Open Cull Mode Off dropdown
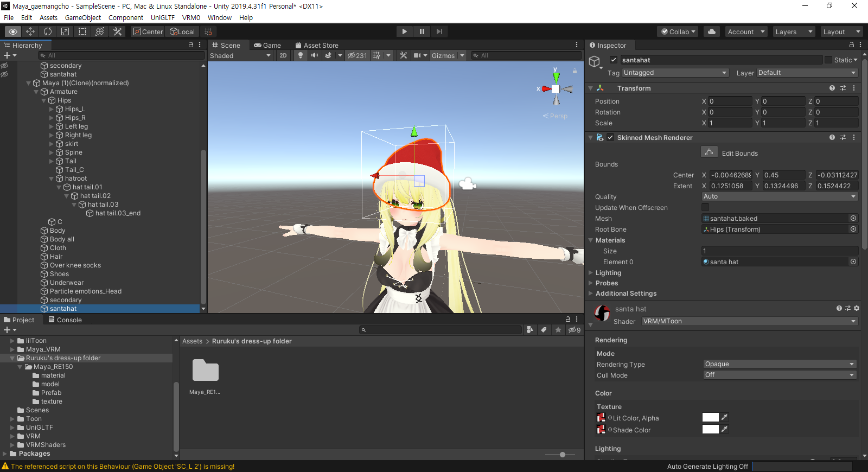This screenshot has height=472, width=868. click(x=780, y=375)
